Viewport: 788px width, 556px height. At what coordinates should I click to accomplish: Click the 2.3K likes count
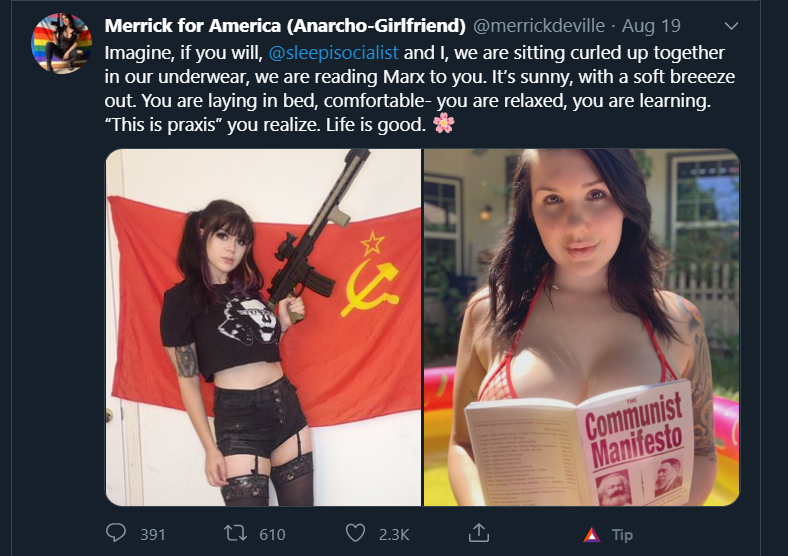(394, 534)
